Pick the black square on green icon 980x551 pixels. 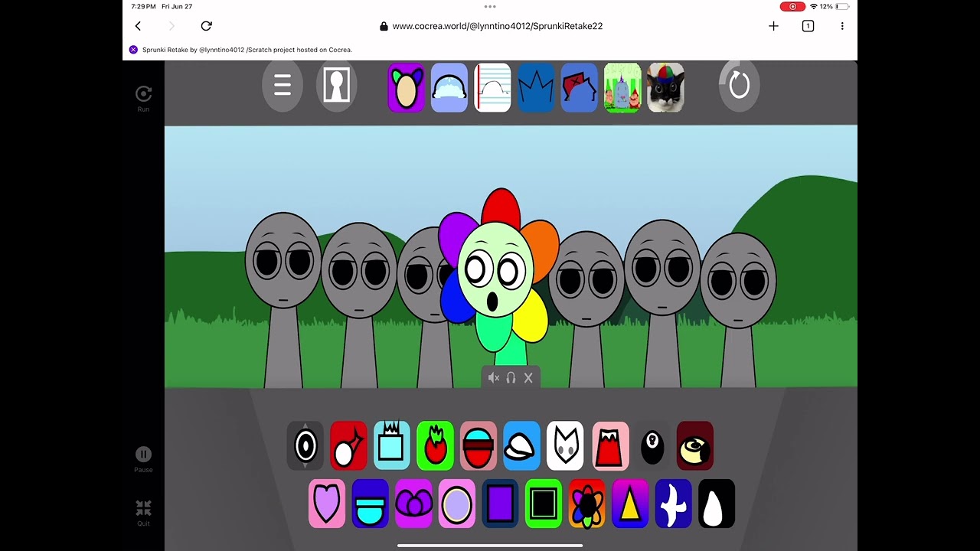pyautogui.click(x=544, y=504)
